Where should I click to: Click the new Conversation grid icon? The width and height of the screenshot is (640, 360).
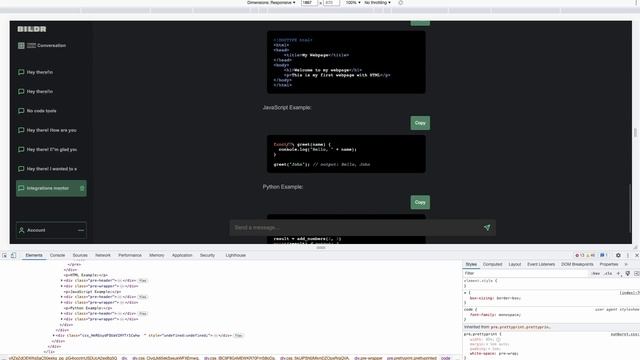[x=21, y=45]
